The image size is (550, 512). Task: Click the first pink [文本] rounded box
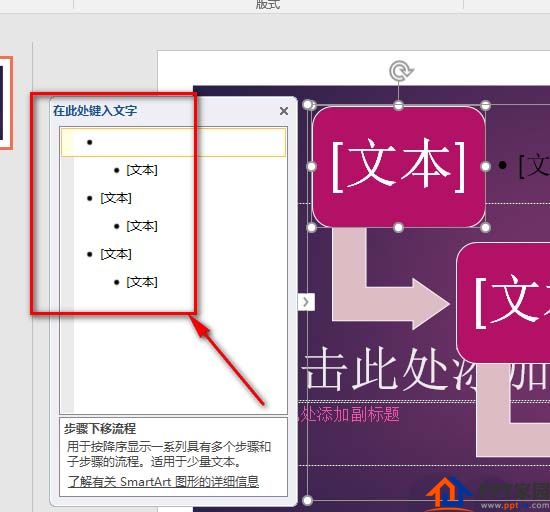(x=398, y=167)
